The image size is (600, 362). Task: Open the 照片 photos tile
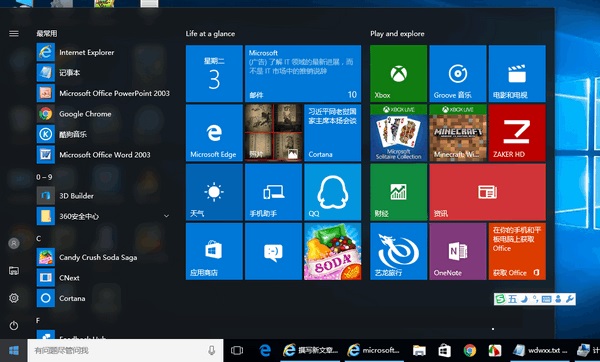(273, 133)
